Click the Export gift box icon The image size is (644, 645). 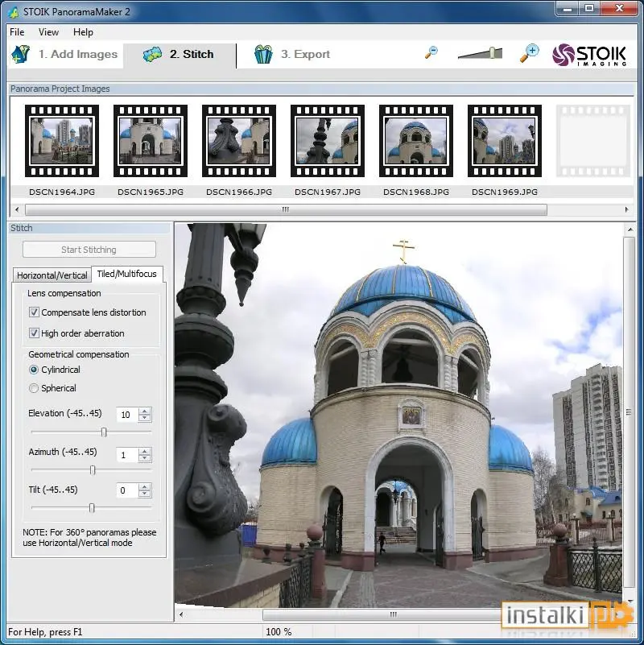pyautogui.click(x=263, y=54)
